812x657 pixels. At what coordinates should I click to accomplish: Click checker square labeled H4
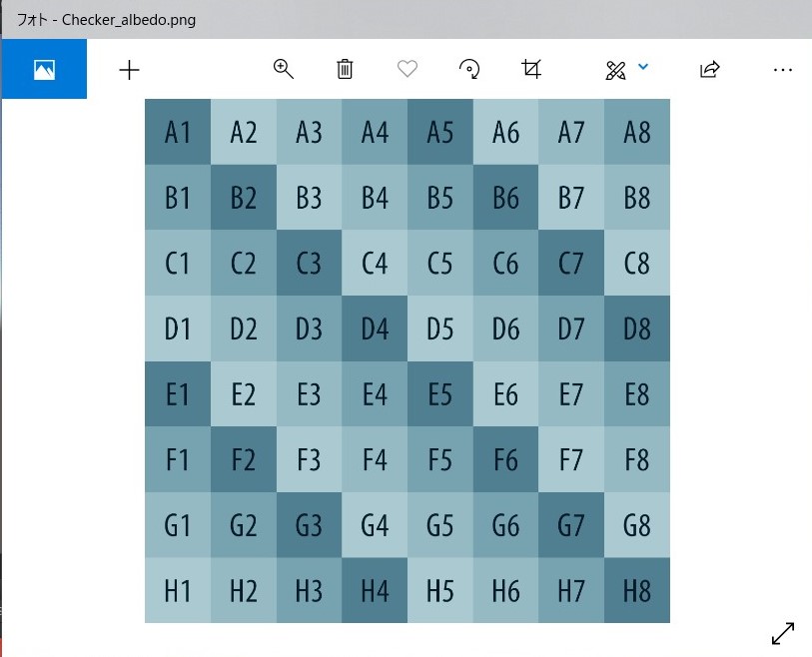coord(375,590)
